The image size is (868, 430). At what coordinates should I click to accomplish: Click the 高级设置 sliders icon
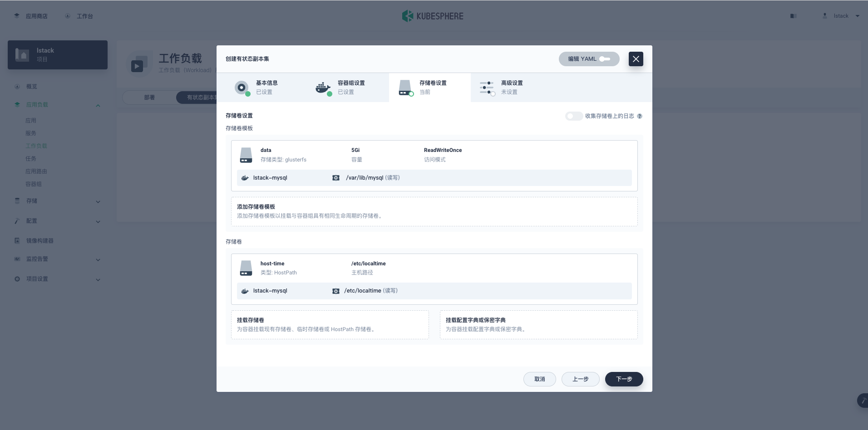(487, 88)
